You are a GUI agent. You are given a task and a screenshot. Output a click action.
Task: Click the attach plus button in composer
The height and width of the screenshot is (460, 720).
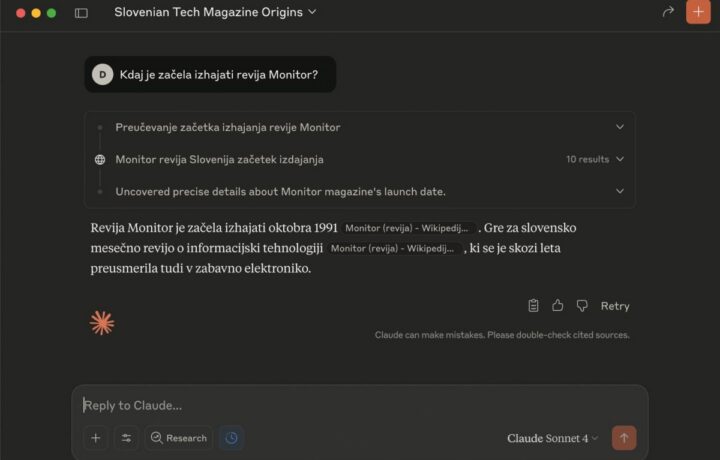coord(96,438)
